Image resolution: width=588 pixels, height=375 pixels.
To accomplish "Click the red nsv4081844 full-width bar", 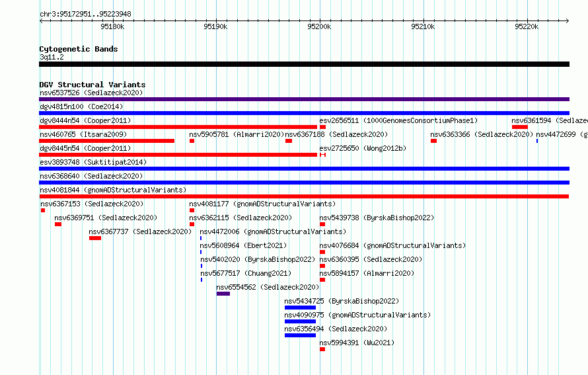I will 304,196.
